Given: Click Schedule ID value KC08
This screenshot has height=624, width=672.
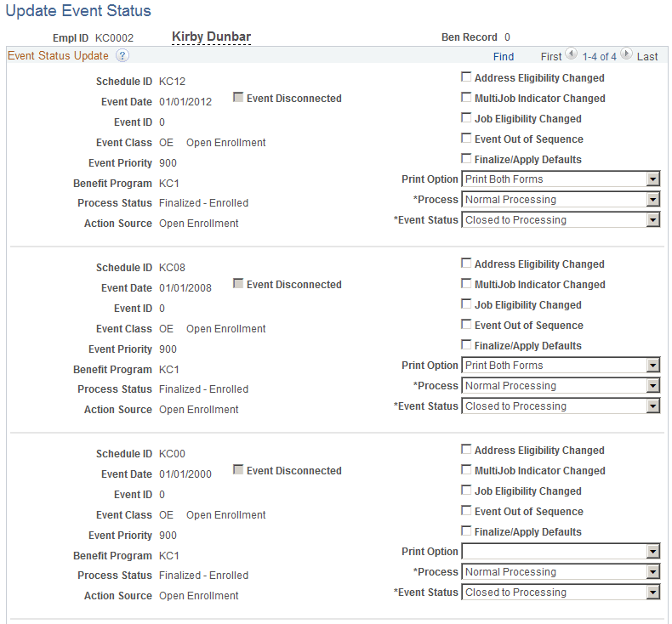Looking at the screenshot, I should click(x=172, y=268).
